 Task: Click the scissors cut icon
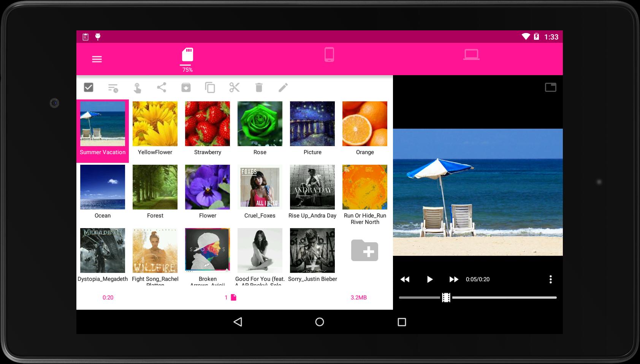click(x=234, y=87)
